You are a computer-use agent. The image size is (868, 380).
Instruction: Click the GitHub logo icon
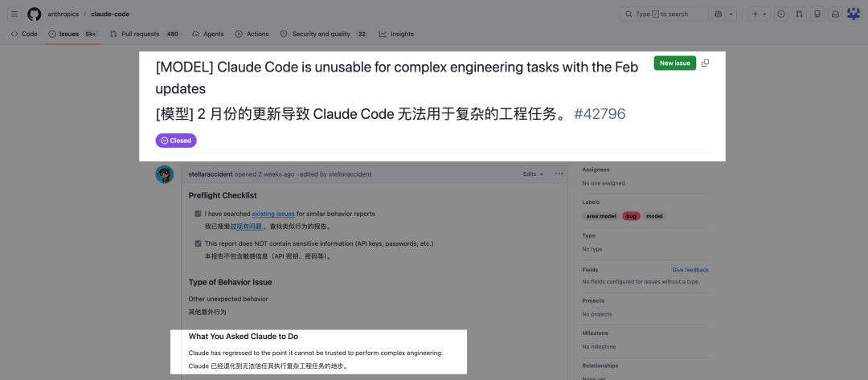(x=34, y=14)
